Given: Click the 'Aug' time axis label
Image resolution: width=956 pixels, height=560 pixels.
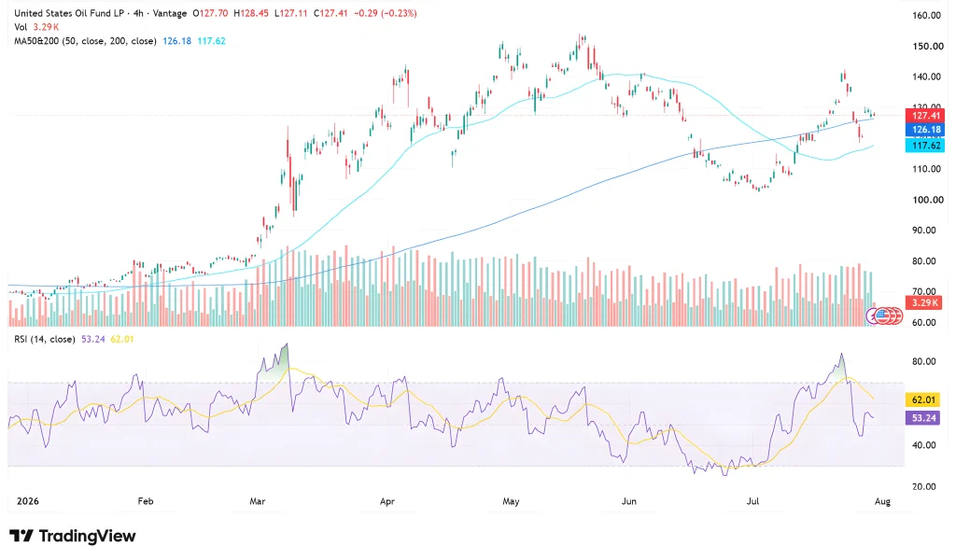Looking at the screenshot, I should tap(882, 501).
